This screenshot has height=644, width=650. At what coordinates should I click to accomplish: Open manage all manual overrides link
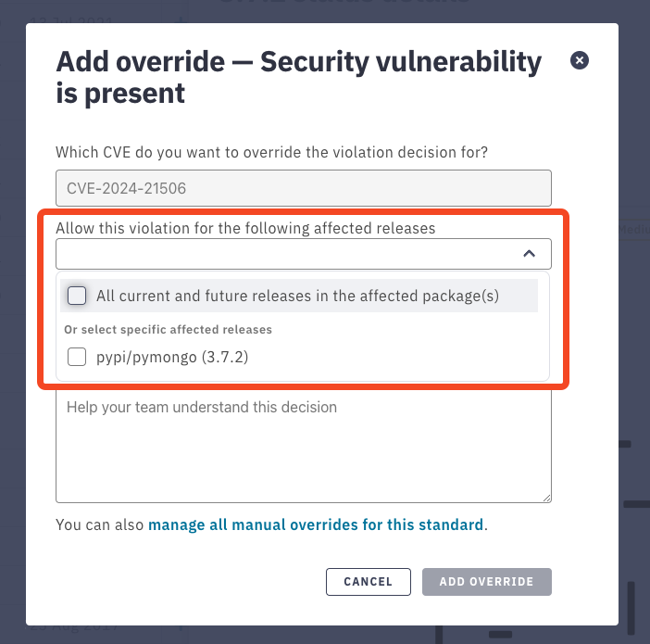click(x=316, y=524)
